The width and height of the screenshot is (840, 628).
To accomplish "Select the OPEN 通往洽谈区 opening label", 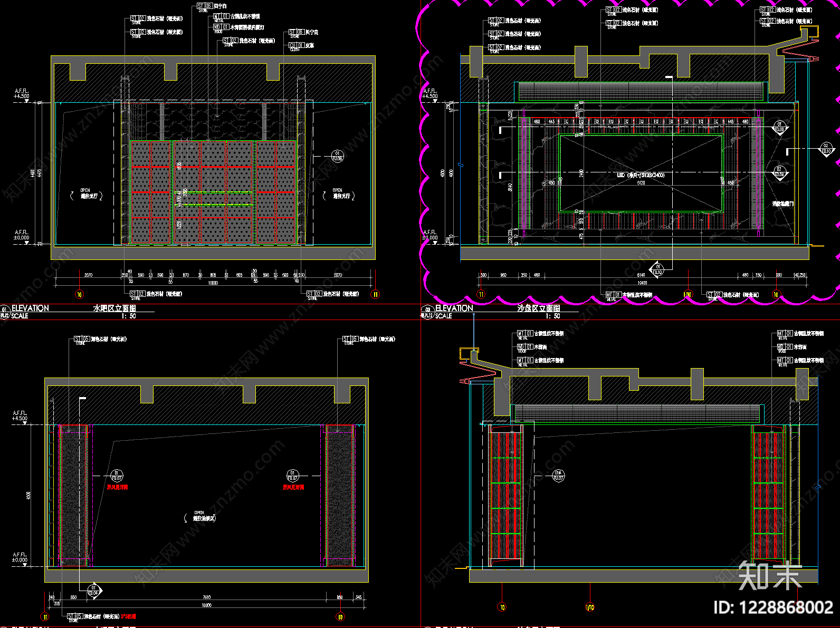I will [x=199, y=516].
